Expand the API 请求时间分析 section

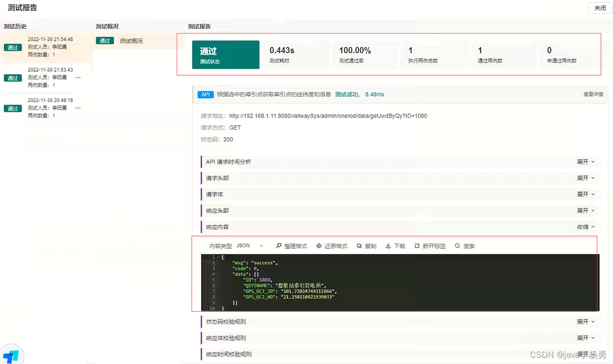click(586, 162)
